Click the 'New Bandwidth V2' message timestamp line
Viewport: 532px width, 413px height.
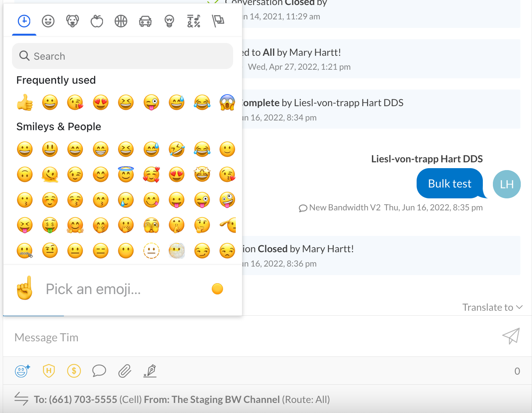pyautogui.click(x=391, y=208)
